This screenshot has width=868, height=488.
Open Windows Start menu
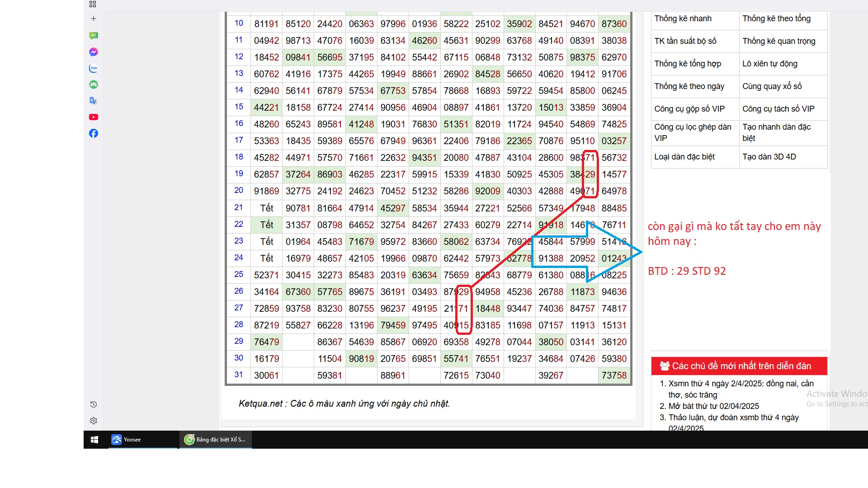[94, 440]
